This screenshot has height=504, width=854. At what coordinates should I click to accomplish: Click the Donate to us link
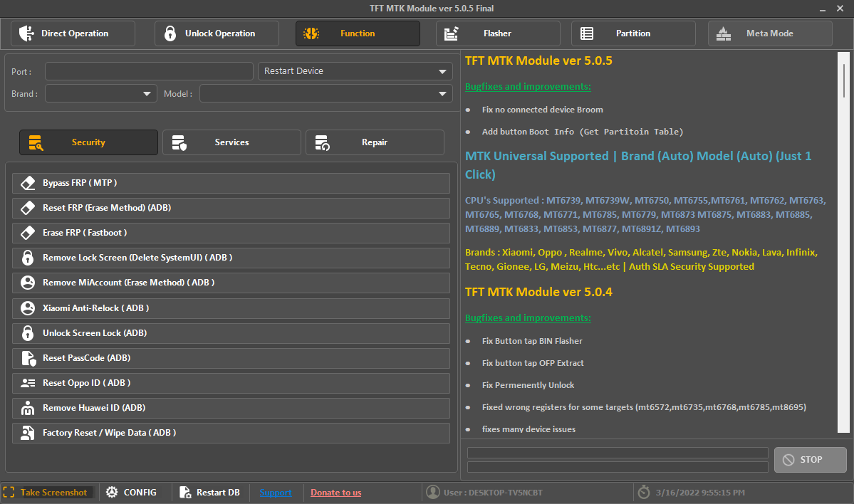[x=335, y=492]
